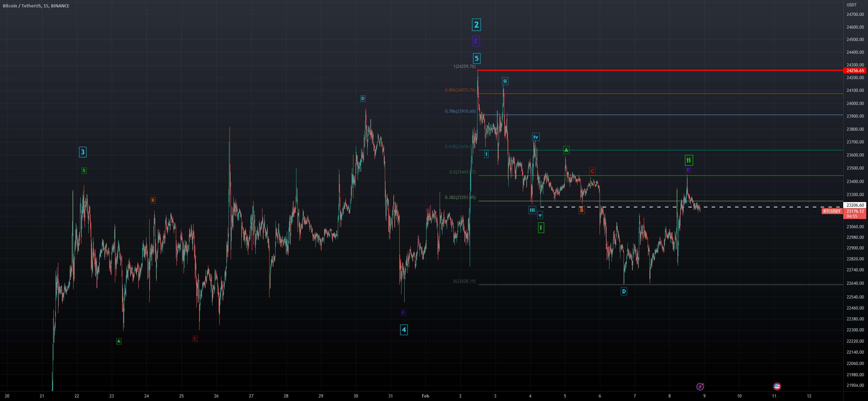This screenshot has height=401, width=868.
Task: Select the 23206.60 price label on axis
Action: pos(855,205)
